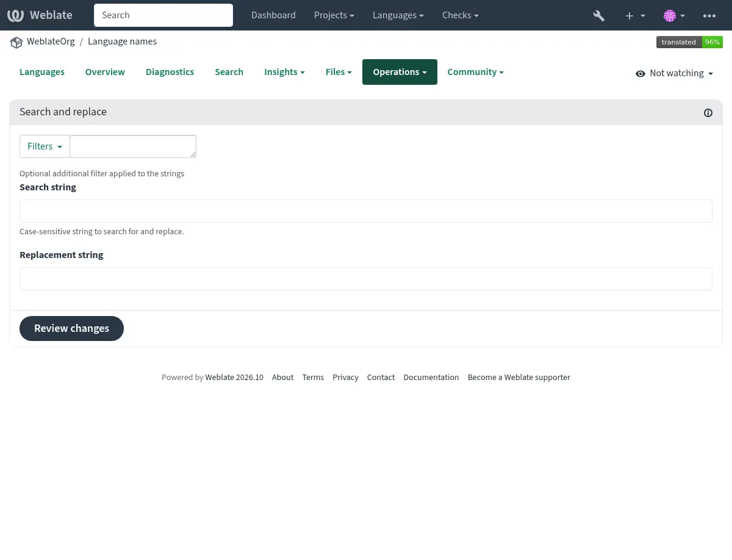Open the plus add menu
The image size is (732, 560).
635,16
